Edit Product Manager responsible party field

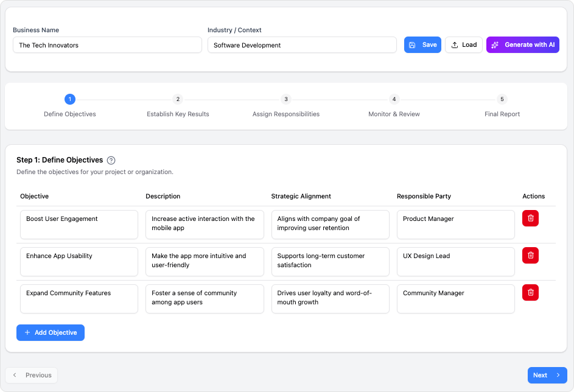[x=456, y=225]
